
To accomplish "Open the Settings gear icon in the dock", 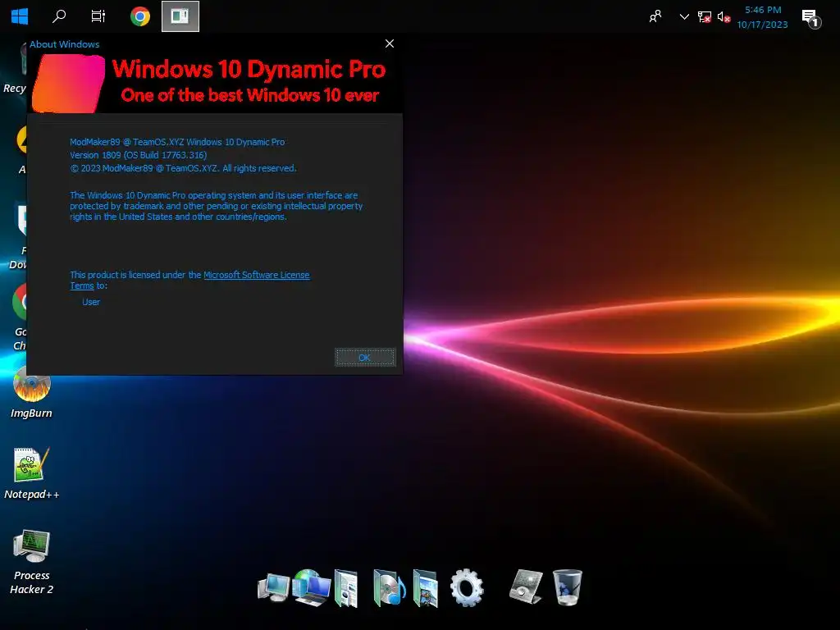I will (467, 587).
